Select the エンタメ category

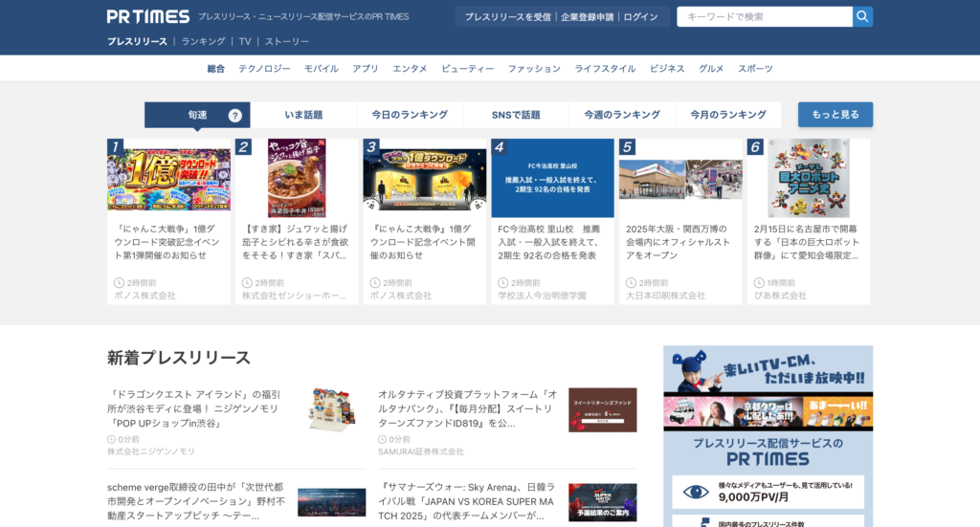click(410, 69)
